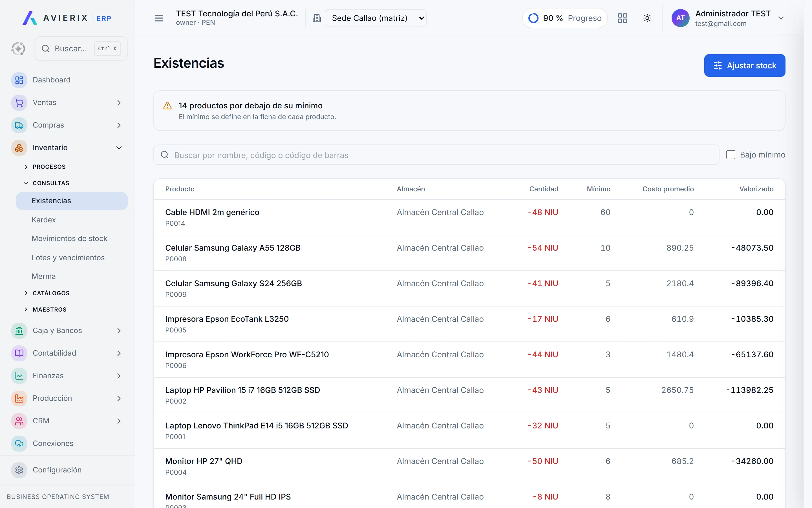This screenshot has height=508, width=812.
Task: Click product code P0009
Action: (176, 295)
